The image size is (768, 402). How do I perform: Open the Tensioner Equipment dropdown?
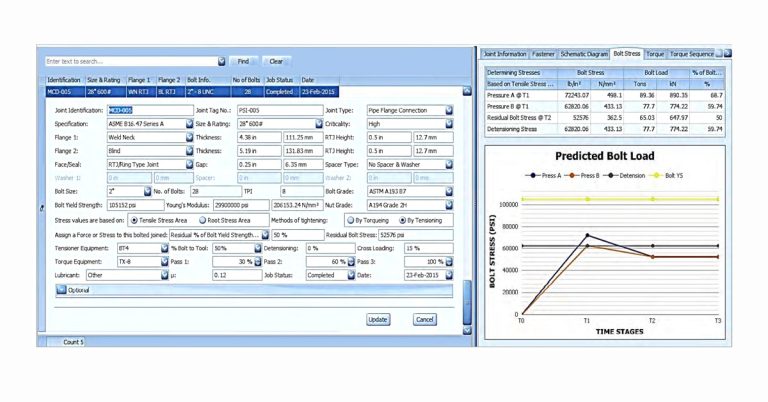(165, 248)
